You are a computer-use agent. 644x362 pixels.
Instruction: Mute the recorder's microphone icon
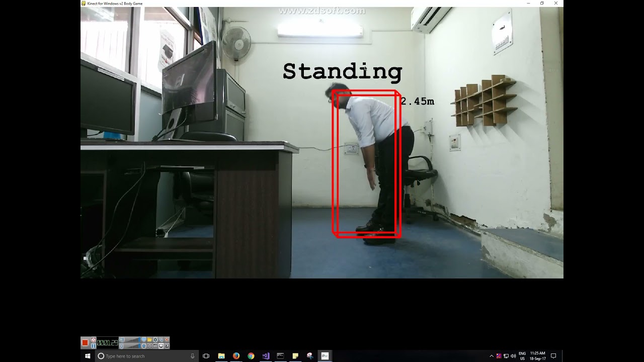tap(121, 346)
